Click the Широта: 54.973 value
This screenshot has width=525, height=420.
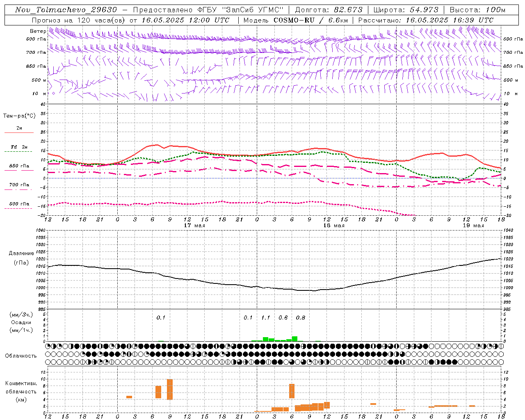(x=406, y=10)
